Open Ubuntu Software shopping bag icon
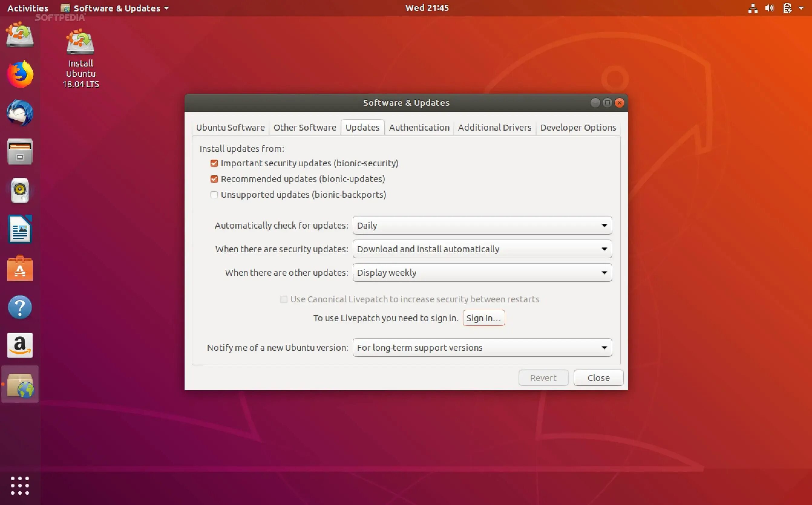Screen dimensions: 812x505 tap(20, 268)
